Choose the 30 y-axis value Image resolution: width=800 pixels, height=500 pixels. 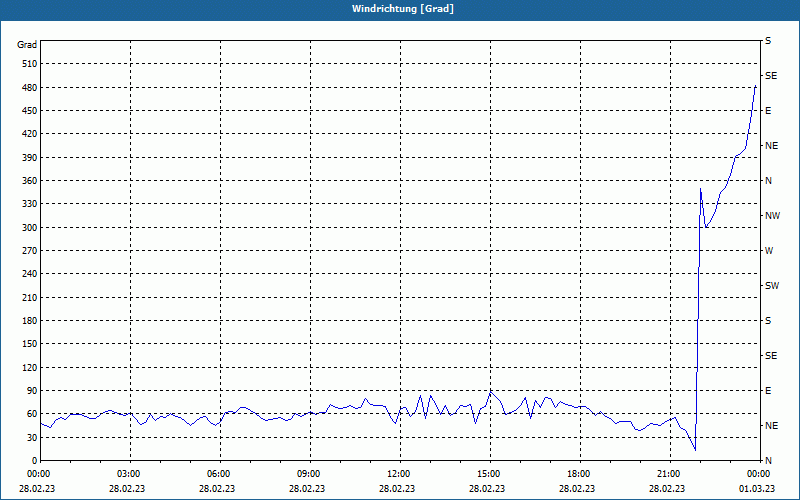tap(32, 437)
